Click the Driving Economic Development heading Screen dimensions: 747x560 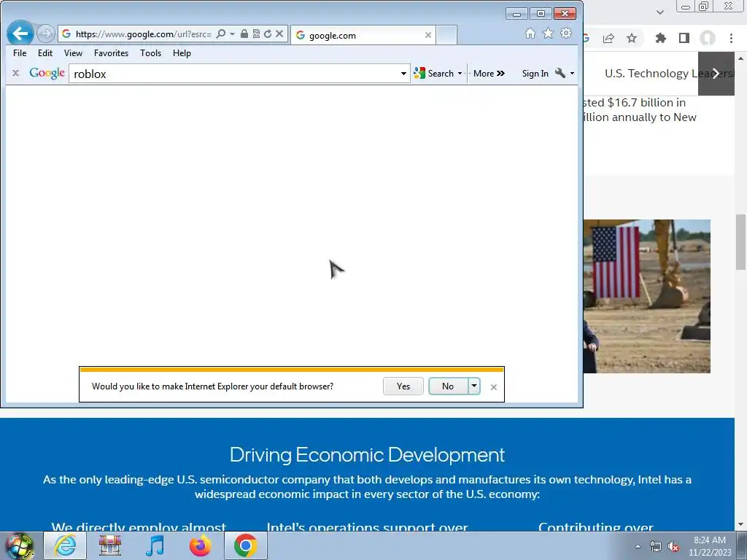(x=367, y=455)
